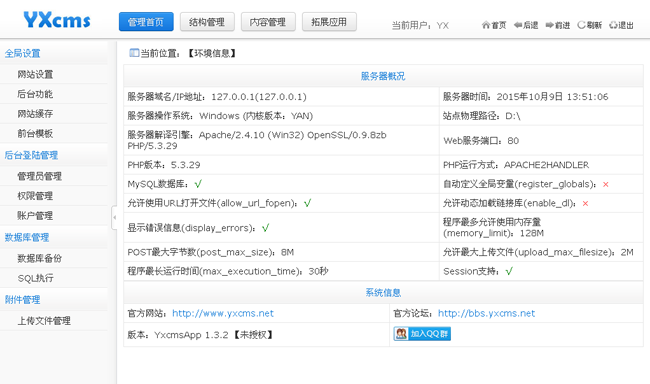650x384 pixels.
Task: Click the 后退 back arrow
Action: [526, 25]
